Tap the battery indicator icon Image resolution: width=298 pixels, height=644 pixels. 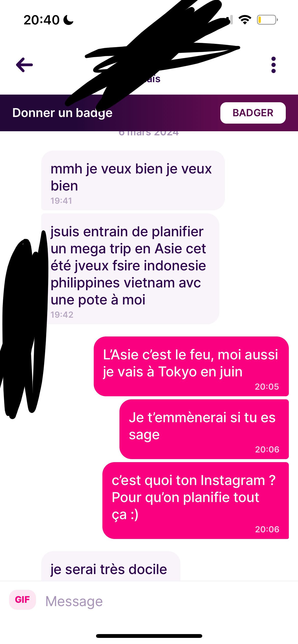point(267,20)
